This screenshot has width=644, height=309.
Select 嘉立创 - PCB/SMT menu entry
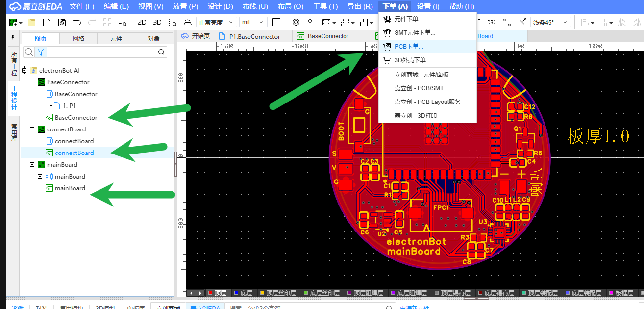[427, 88]
